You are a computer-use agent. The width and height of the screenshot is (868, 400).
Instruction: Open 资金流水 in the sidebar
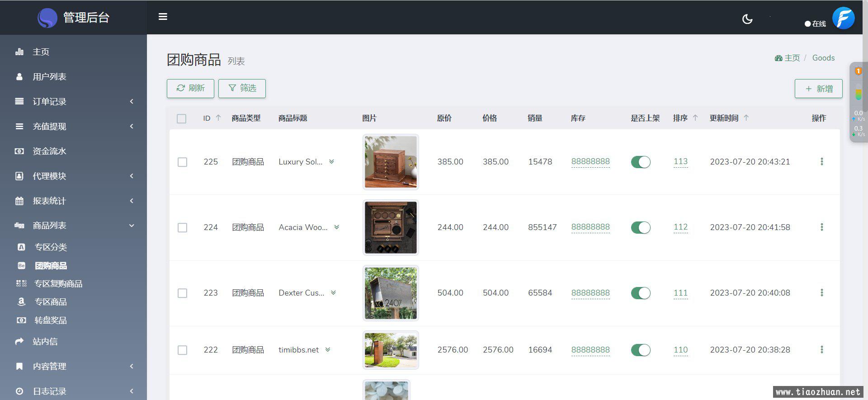tap(73, 151)
